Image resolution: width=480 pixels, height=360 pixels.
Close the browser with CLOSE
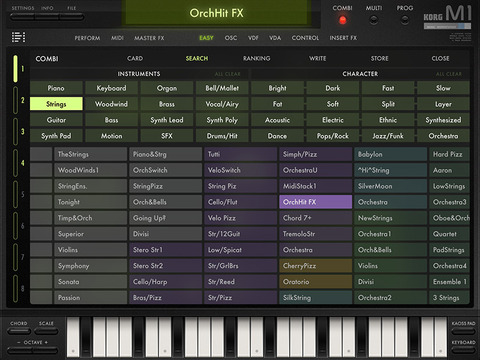440,58
